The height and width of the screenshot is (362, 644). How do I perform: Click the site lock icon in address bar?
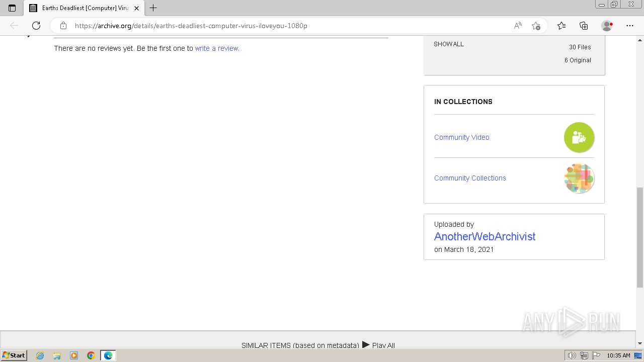pyautogui.click(x=63, y=26)
